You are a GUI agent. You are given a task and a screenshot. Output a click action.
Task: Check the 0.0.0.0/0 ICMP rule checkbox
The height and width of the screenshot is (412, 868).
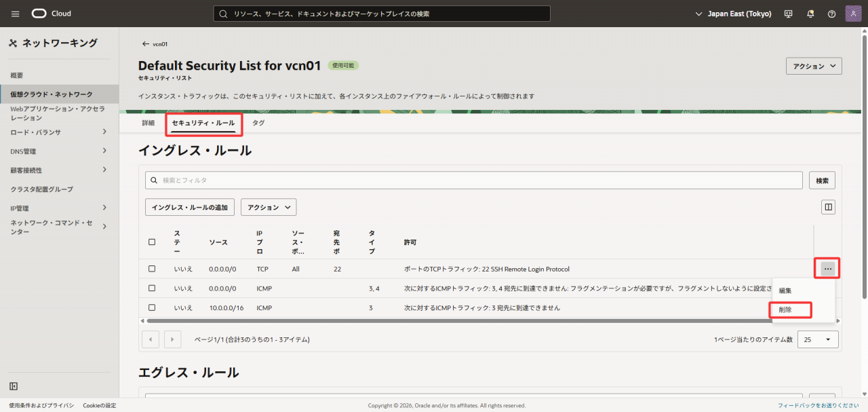152,288
